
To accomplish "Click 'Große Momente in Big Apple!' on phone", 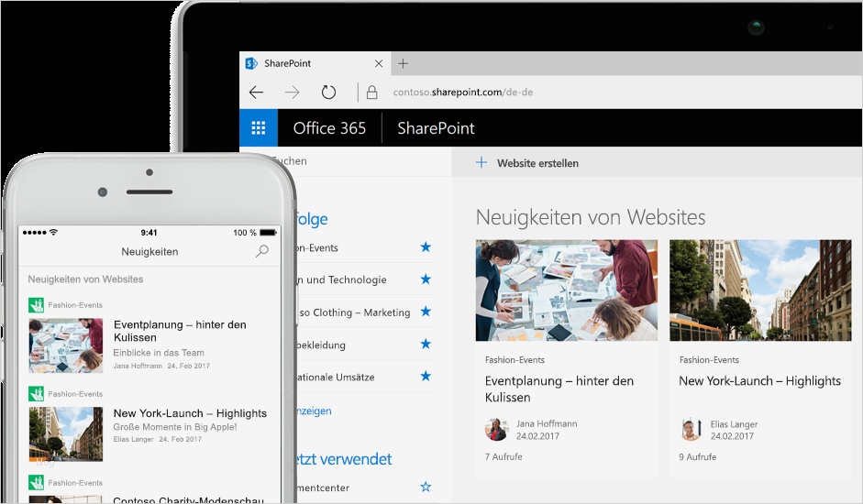I will pos(175,427).
